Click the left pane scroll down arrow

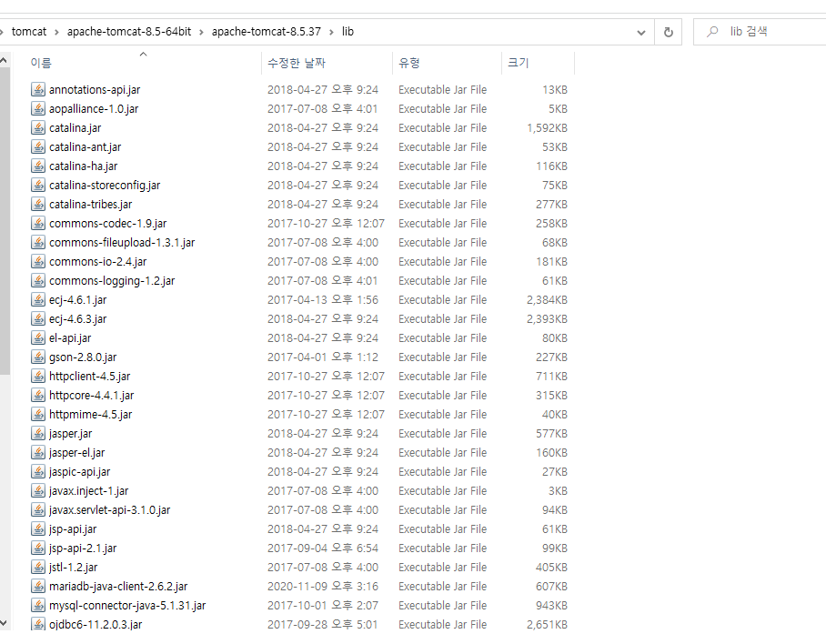pyautogui.click(x=4, y=623)
